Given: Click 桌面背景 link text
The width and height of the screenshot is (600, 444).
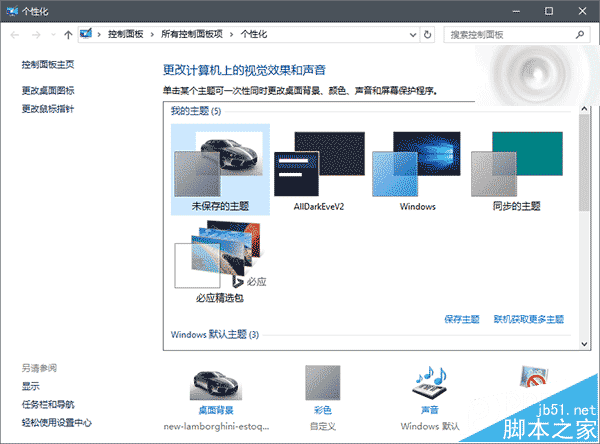Looking at the screenshot, I should (x=216, y=410).
